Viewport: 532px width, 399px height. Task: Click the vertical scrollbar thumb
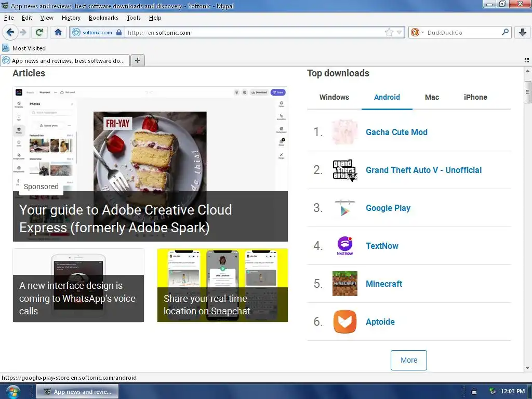[527, 92]
